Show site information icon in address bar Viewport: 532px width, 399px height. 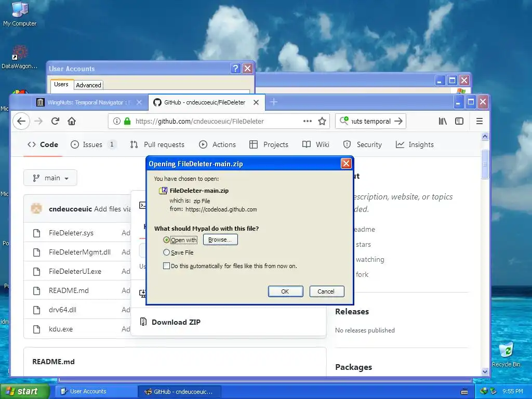(x=117, y=121)
